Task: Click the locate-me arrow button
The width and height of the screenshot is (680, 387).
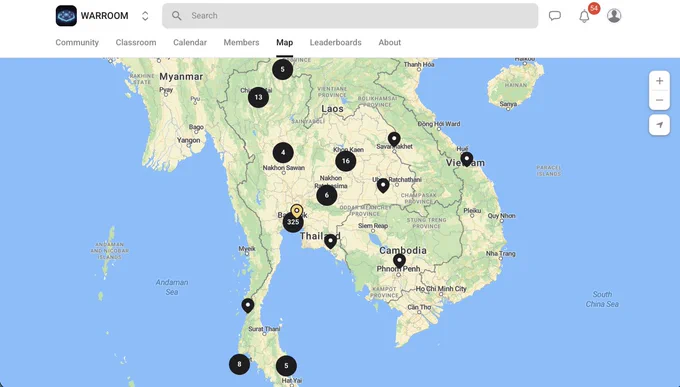Action: (x=660, y=125)
